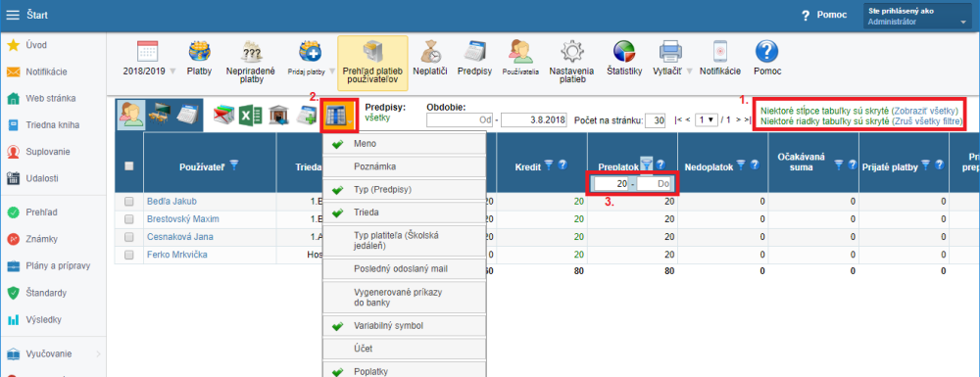The width and height of the screenshot is (980, 377).
Task: Click the Zobraziť všetky link
Action: (925, 110)
